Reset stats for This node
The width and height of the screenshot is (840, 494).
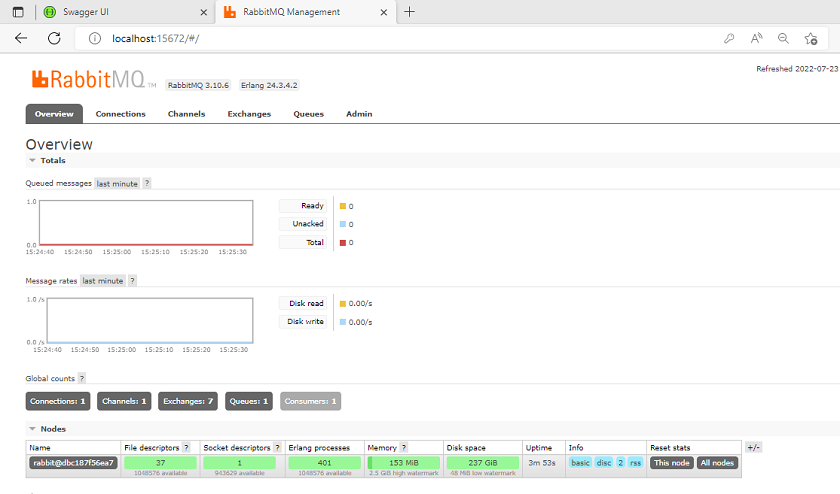coord(672,462)
